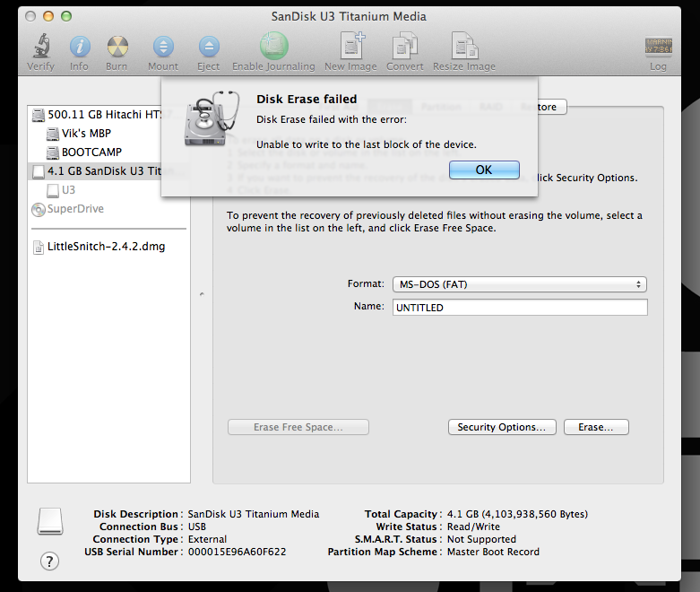Click the help question mark button
700x592 pixels.
pos(49,562)
